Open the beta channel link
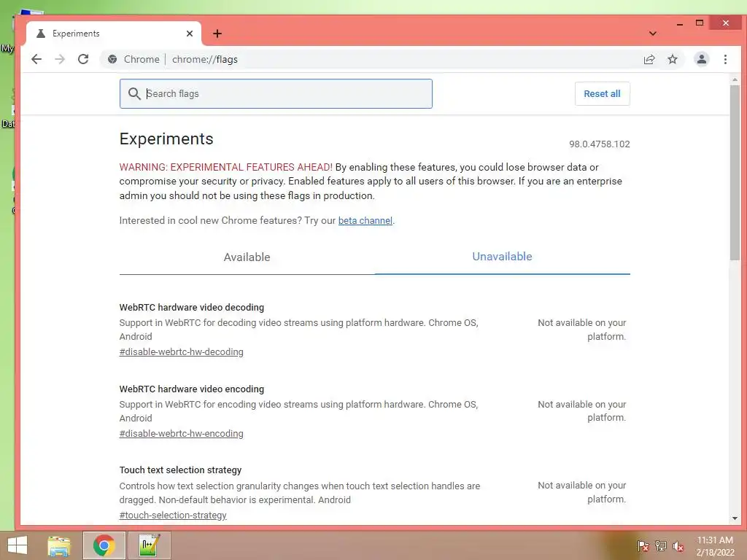The height and width of the screenshot is (560, 747). 365,220
